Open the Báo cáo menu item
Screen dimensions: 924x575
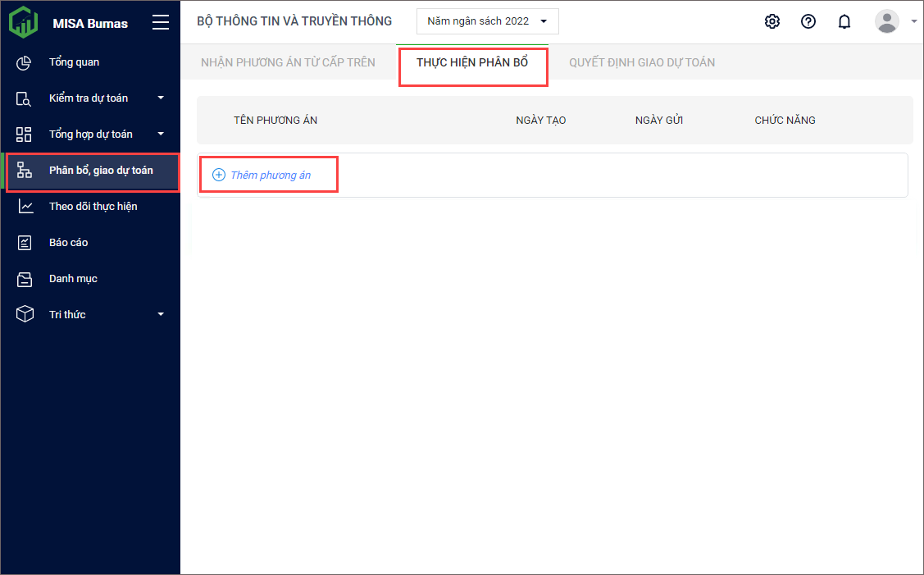click(x=68, y=243)
